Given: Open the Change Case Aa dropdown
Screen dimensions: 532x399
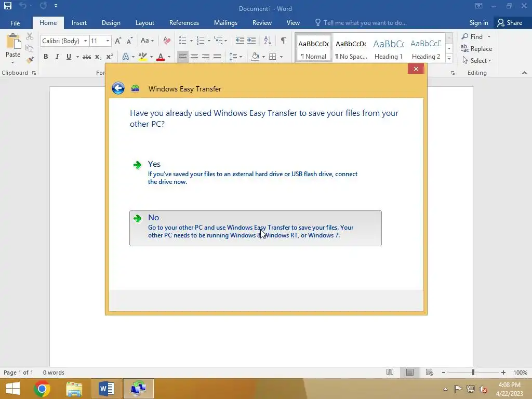Looking at the screenshot, I should click(147, 41).
